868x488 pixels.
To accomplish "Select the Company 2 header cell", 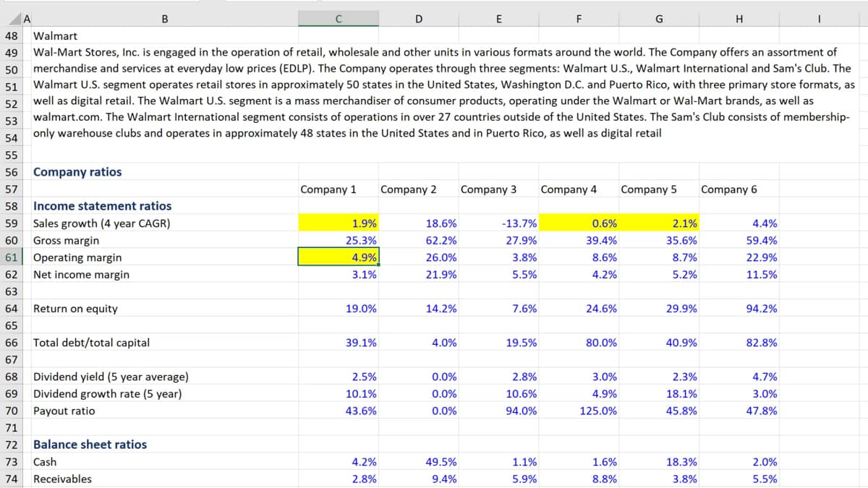I will click(419, 189).
